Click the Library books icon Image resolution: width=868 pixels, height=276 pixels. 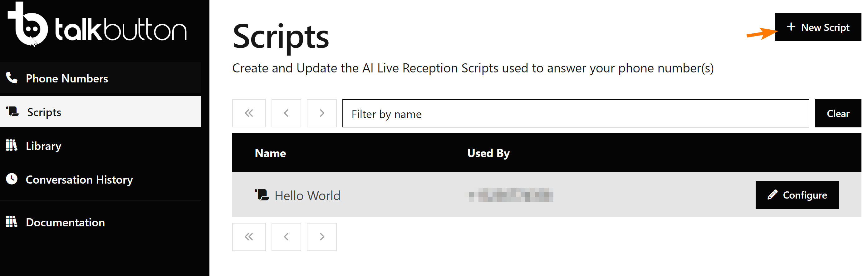(x=12, y=145)
